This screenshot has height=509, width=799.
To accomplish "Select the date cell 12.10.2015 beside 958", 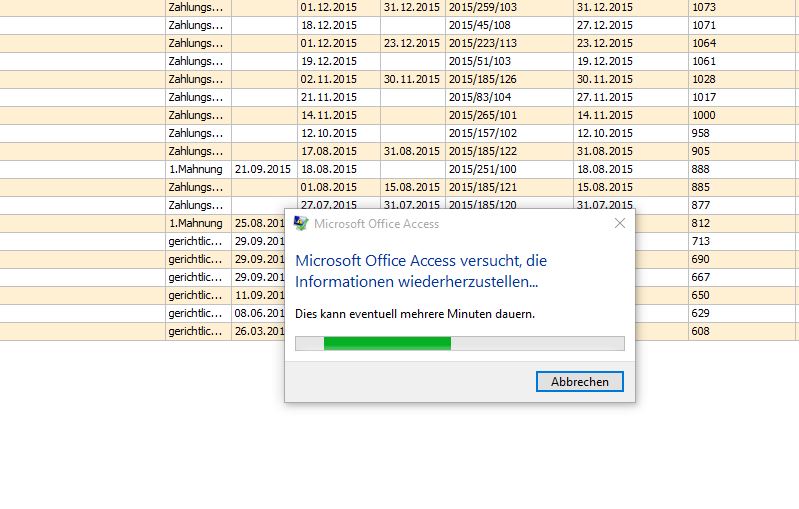I will tap(603, 133).
